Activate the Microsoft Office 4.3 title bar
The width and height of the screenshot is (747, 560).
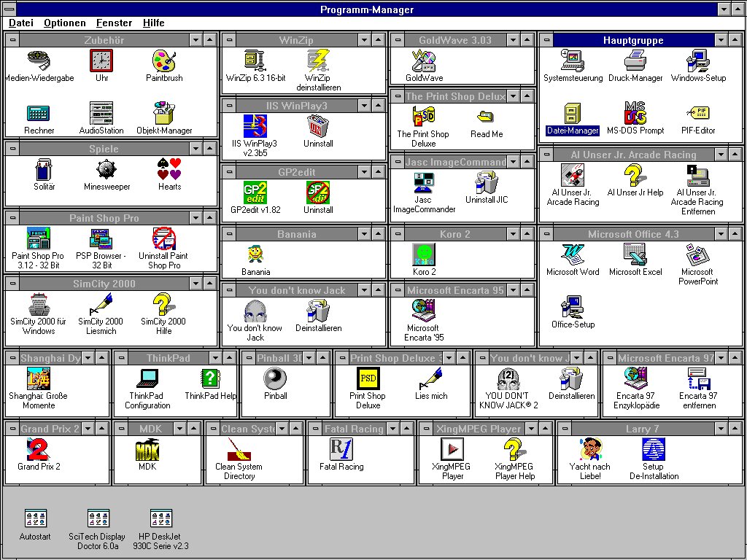tap(633, 234)
